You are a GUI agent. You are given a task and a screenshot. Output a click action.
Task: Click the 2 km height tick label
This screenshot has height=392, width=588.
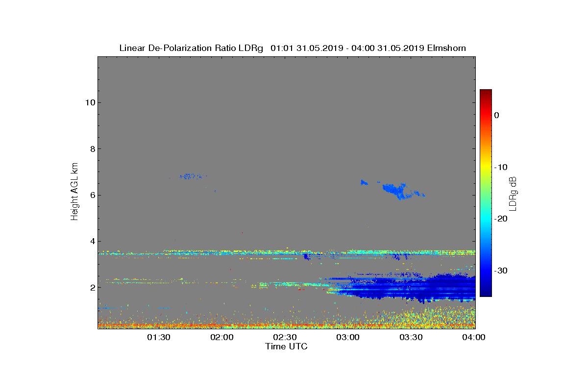click(x=92, y=287)
